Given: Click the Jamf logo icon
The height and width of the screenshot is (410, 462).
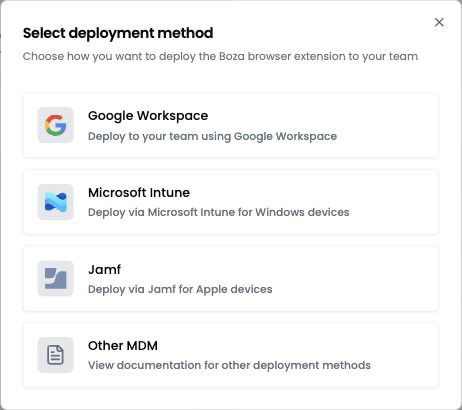Looking at the screenshot, I should tap(55, 278).
